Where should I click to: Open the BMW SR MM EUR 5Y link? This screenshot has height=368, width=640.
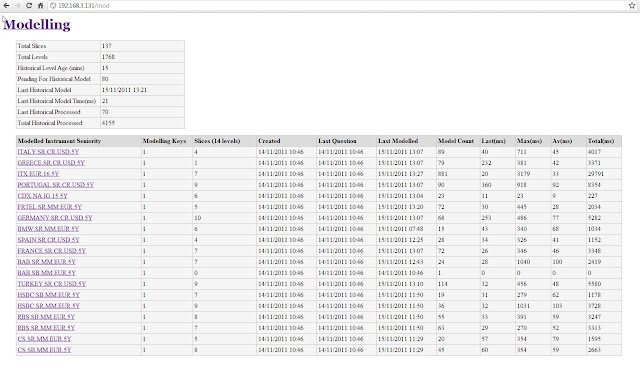(48, 229)
